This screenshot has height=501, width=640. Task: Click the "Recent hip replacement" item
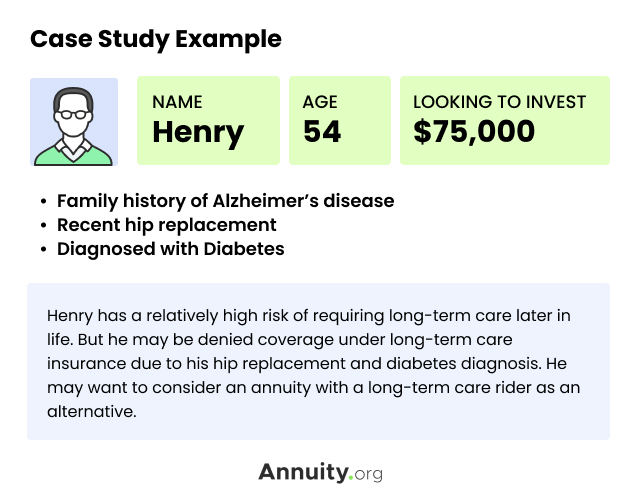point(166,225)
